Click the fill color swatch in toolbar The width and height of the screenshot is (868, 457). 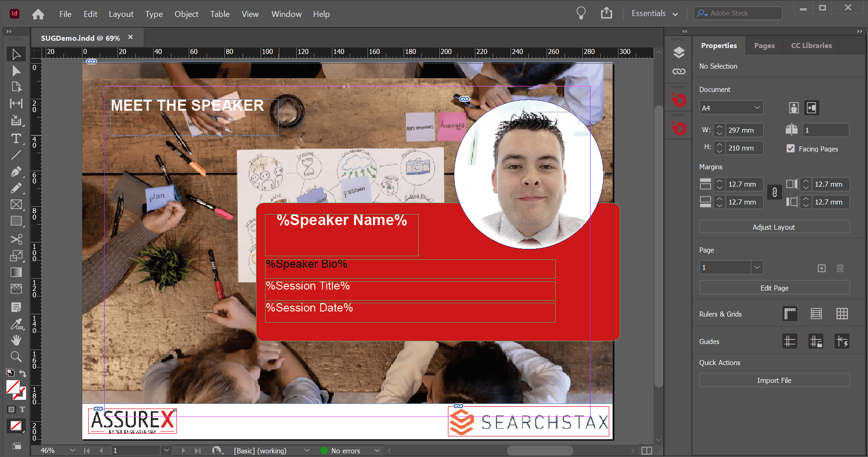coord(13,387)
